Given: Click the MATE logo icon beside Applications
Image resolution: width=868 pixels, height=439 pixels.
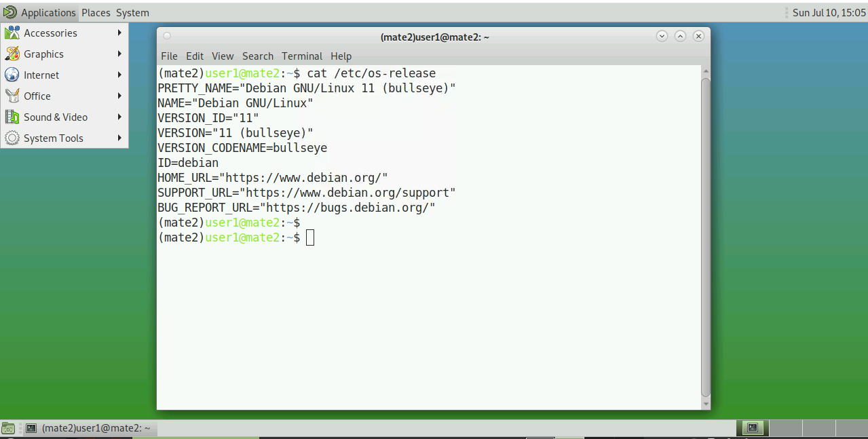Looking at the screenshot, I should (10, 12).
